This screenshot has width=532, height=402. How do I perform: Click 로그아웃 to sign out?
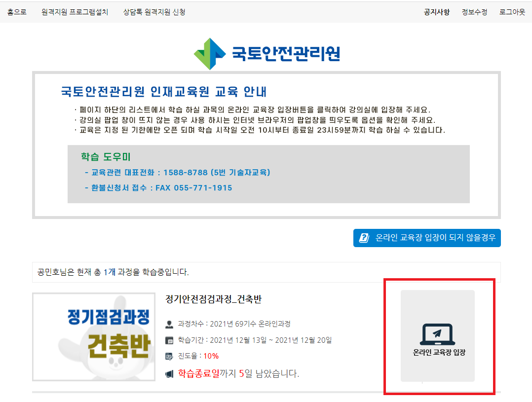pos(512,12)
